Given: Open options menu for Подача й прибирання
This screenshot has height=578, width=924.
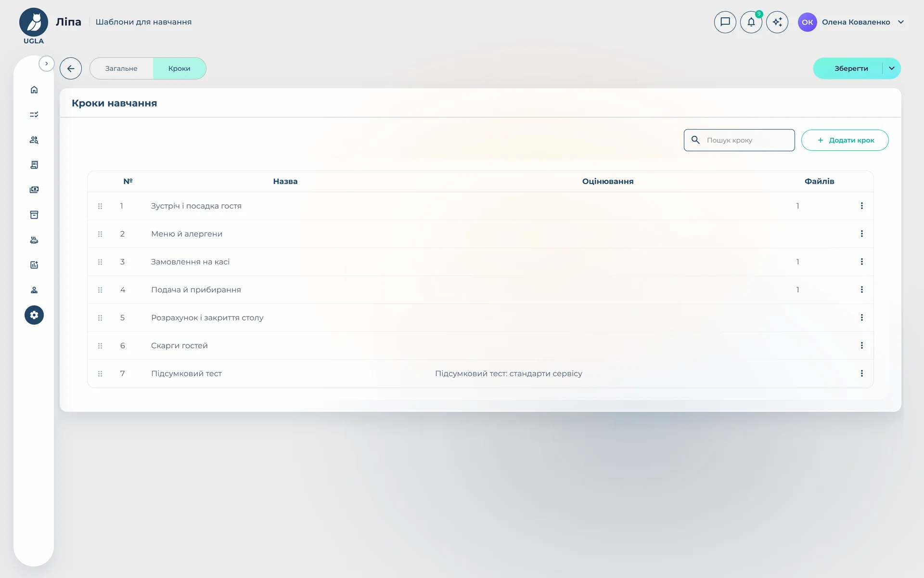Looking at the screenshot, I should (861, 290).
